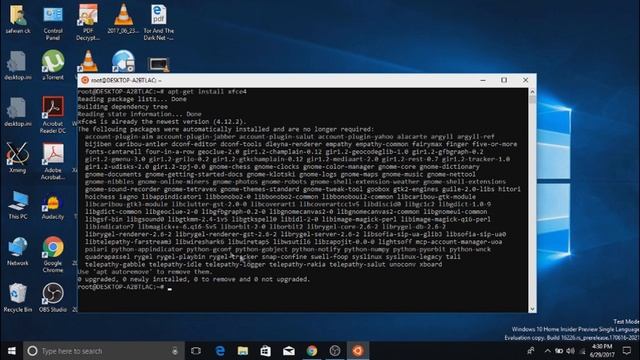This screenshot has width=640, height=360.
Task: Launch Google Chrome desktop shortcut
Action: coord(53,254)
